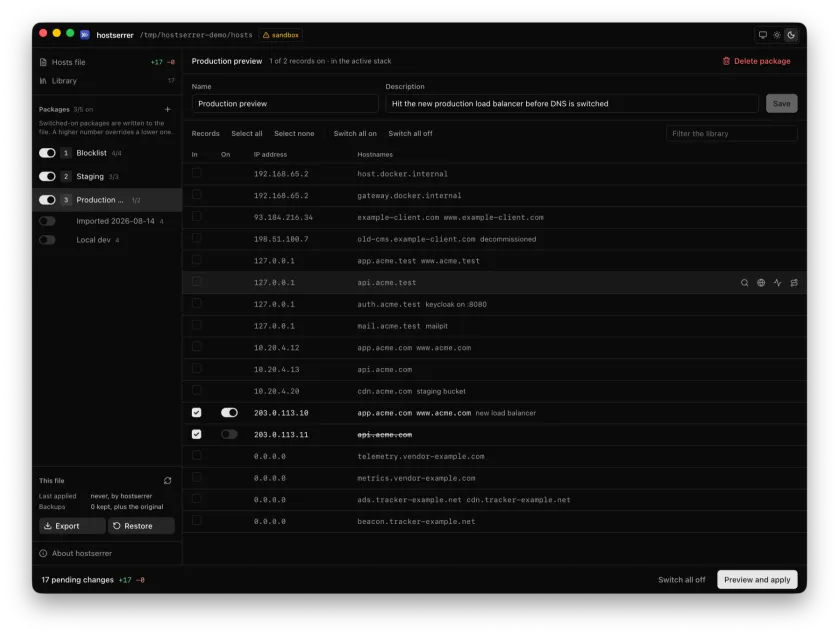The width and height of the screenshot is (840, 637).
Task: Click the 17 pending changes text
Action: tap(77, 580)
